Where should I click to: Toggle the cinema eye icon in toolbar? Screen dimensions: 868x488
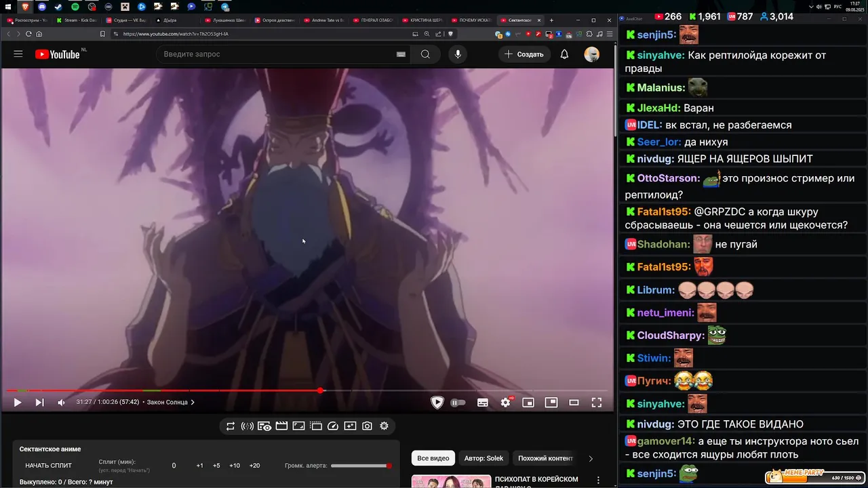tap(264, 426)
